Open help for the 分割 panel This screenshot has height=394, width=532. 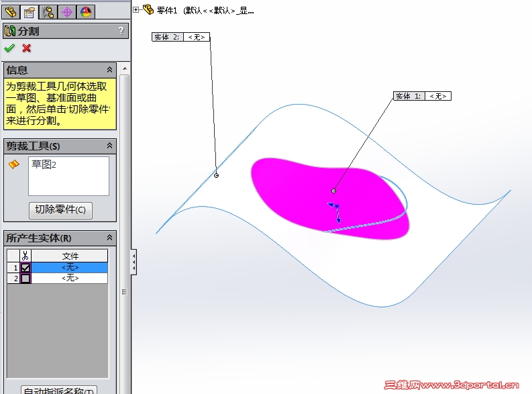pos(121,31)
